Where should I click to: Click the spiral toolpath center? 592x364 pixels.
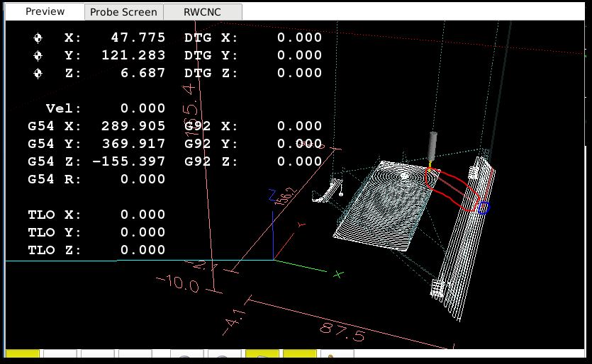[403, 174]
